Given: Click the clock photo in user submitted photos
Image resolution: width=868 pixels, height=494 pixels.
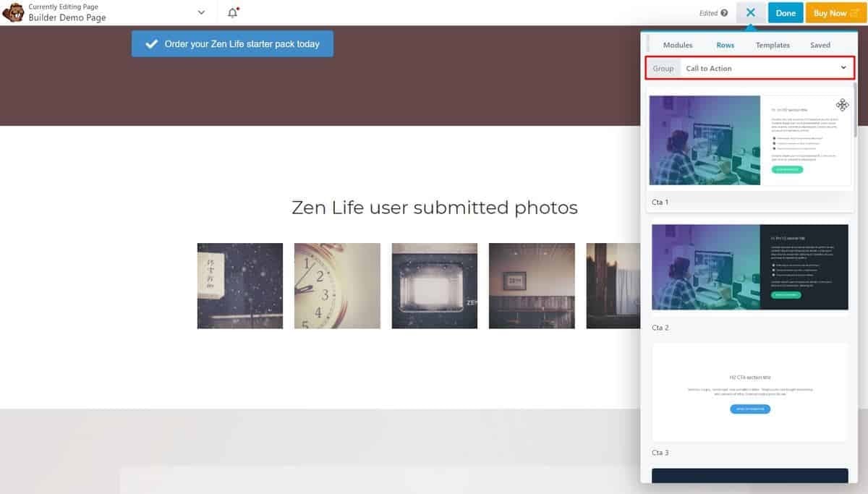Looking at the screenshot, I should click(x=337, y=285).
